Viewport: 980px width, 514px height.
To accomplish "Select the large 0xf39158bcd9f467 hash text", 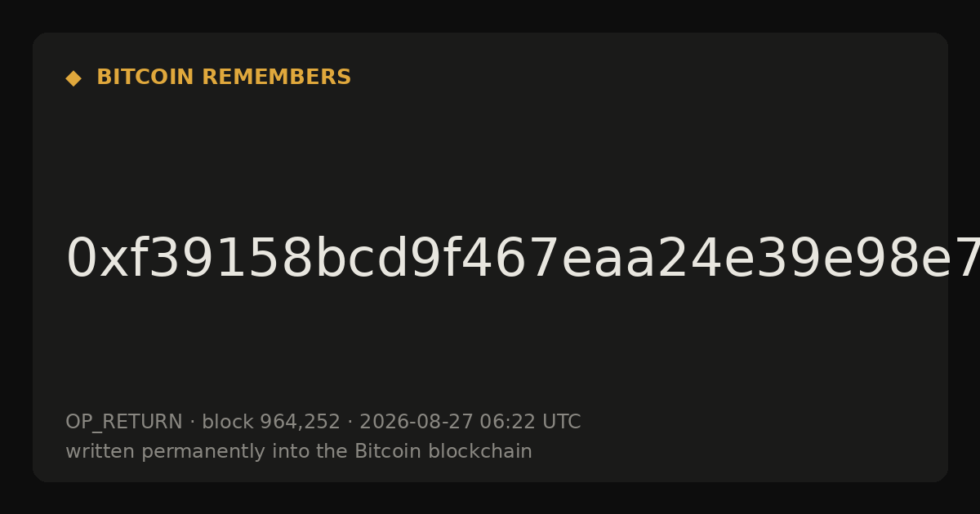I will coord(523,259).
